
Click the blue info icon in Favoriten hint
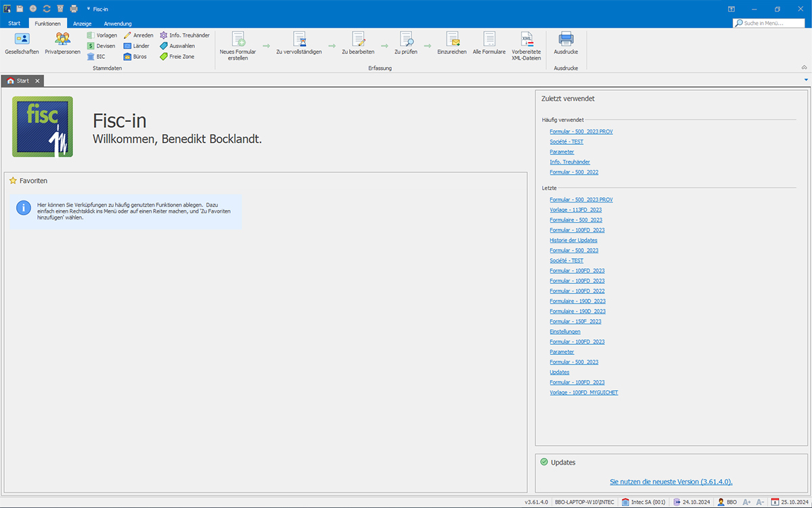click(x=24, y=208)
